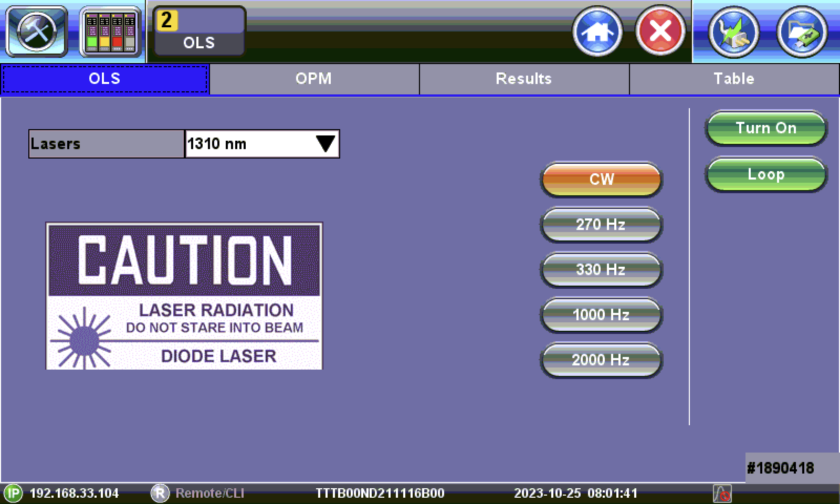Click the test modules rack icon
The image size is (840, 504).
pos(110,31)
